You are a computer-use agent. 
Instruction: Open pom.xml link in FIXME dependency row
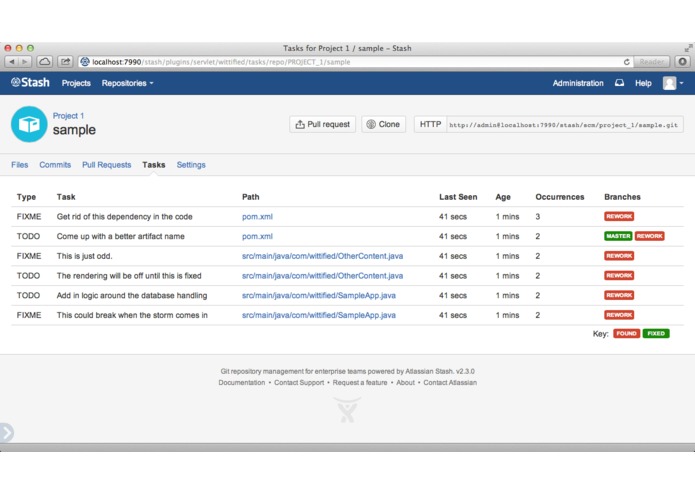point(257,217)
